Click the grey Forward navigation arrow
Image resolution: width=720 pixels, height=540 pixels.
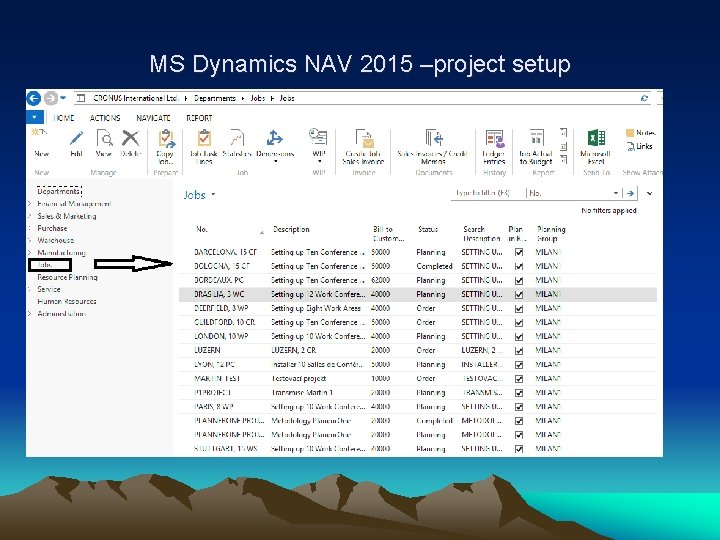[51, 98]
